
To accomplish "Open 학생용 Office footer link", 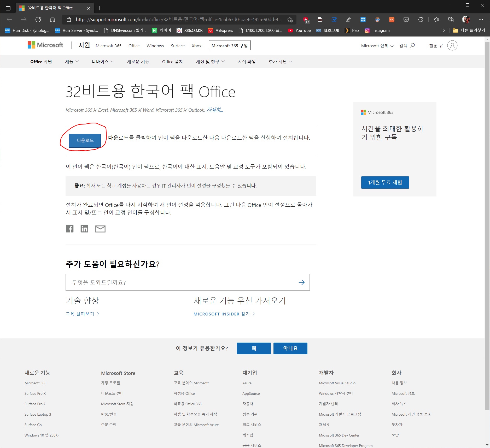I will tap(184, 393).
